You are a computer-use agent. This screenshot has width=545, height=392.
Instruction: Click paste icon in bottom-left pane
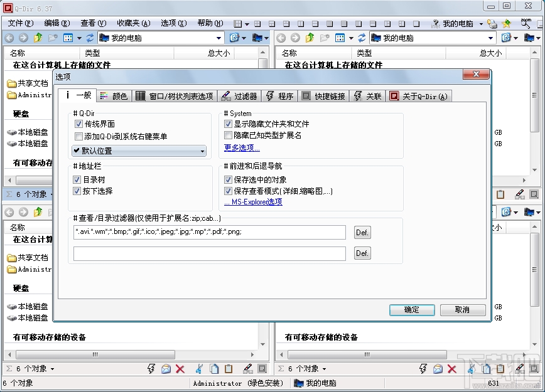[229, 369]
